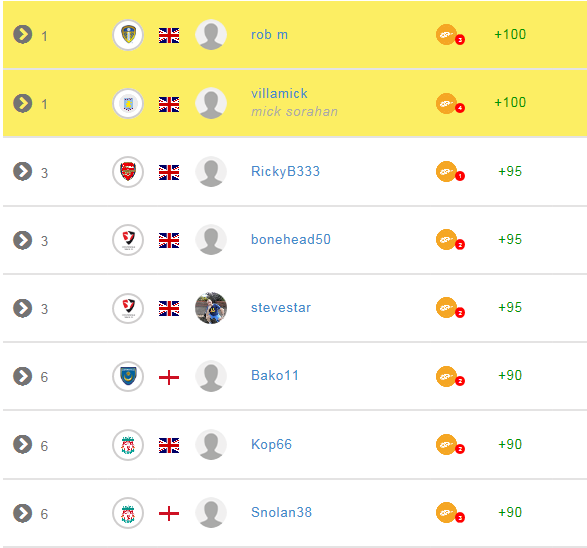Click Liverpool crest next to Kop66

[x=128, y=445]
